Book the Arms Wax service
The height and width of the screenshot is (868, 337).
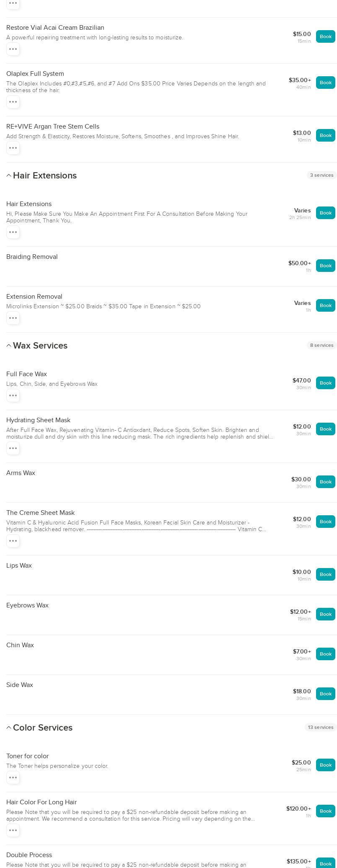point(326,482)
